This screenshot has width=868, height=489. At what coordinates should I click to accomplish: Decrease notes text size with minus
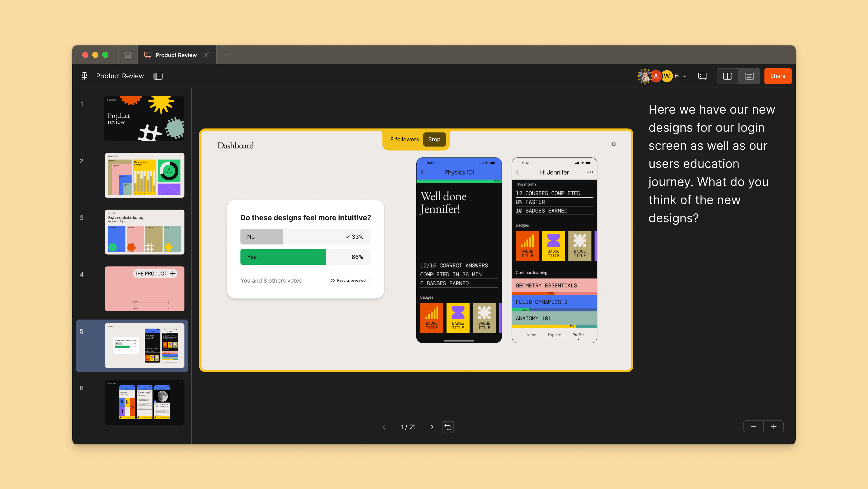click(753, 426)
